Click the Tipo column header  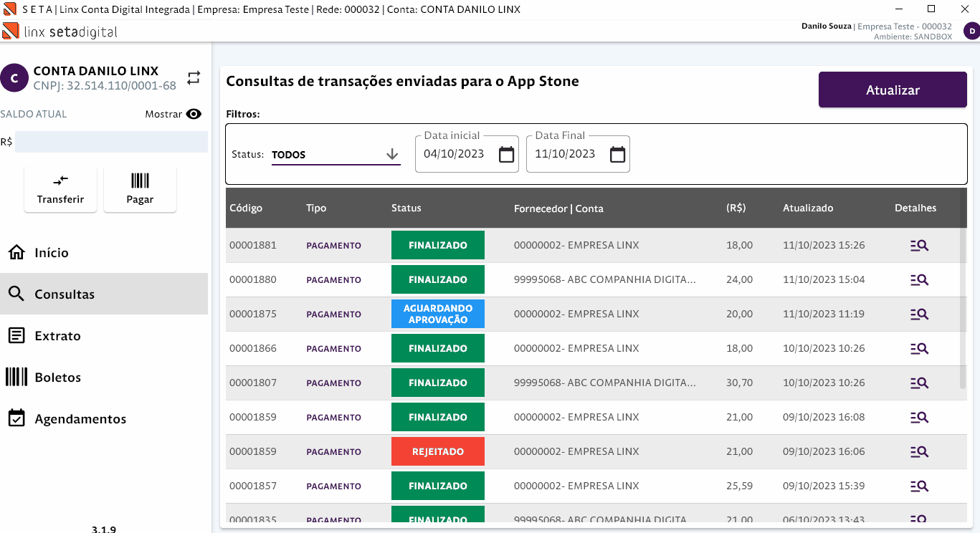(316, 208)
